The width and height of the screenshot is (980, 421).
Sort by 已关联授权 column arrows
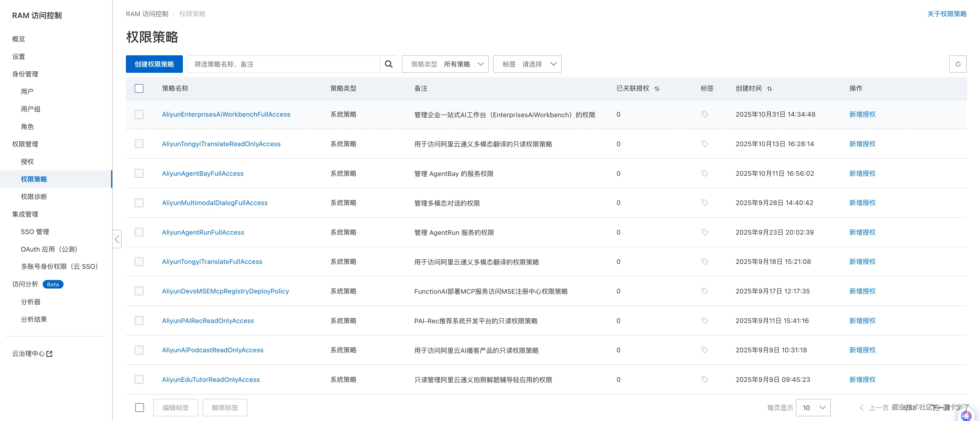[657, 89]
